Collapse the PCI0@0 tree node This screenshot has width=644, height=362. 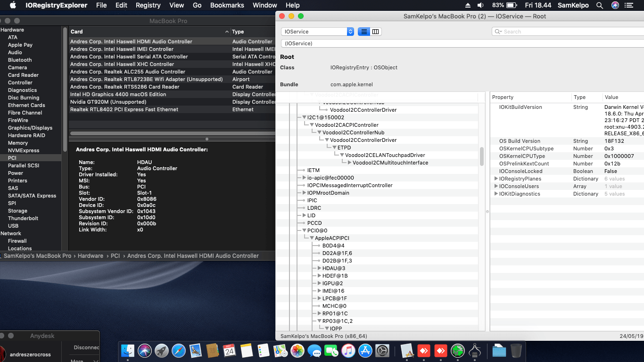pyautogui.click(x=304, y=230)
